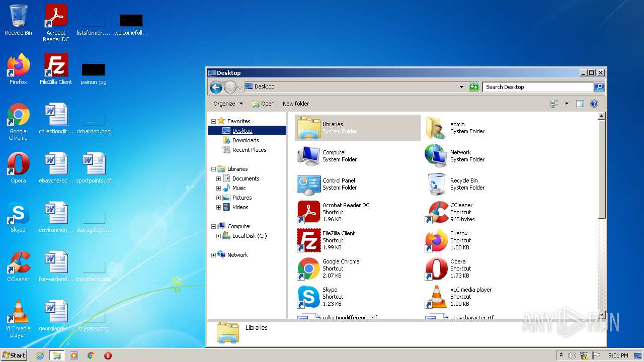Open the Organize menu
Viewport: 644px width, 362px height.
[x=228, y=104]
